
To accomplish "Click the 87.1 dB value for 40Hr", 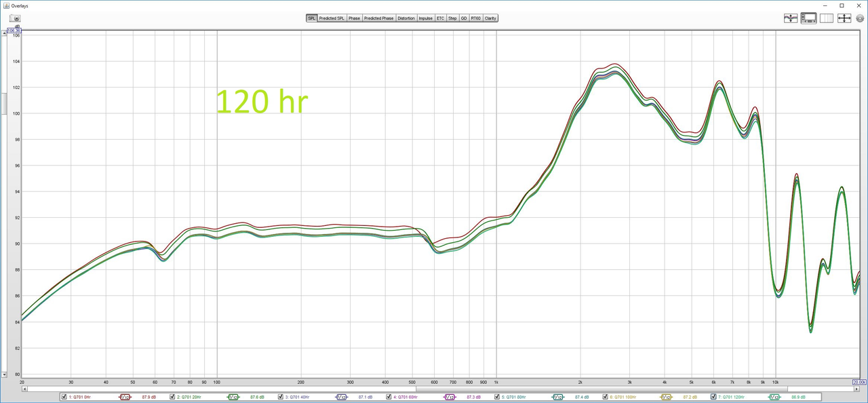I will click(366, 397).
